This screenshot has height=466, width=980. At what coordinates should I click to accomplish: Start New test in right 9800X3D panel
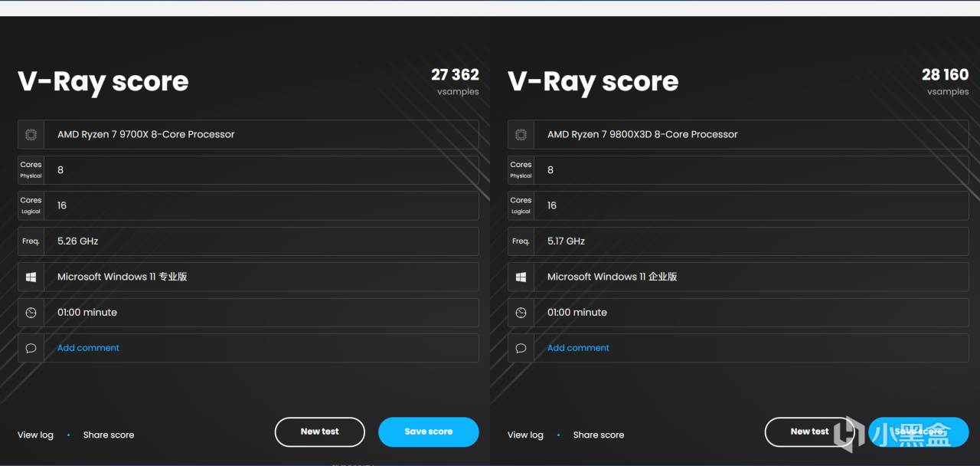[810, 432]
